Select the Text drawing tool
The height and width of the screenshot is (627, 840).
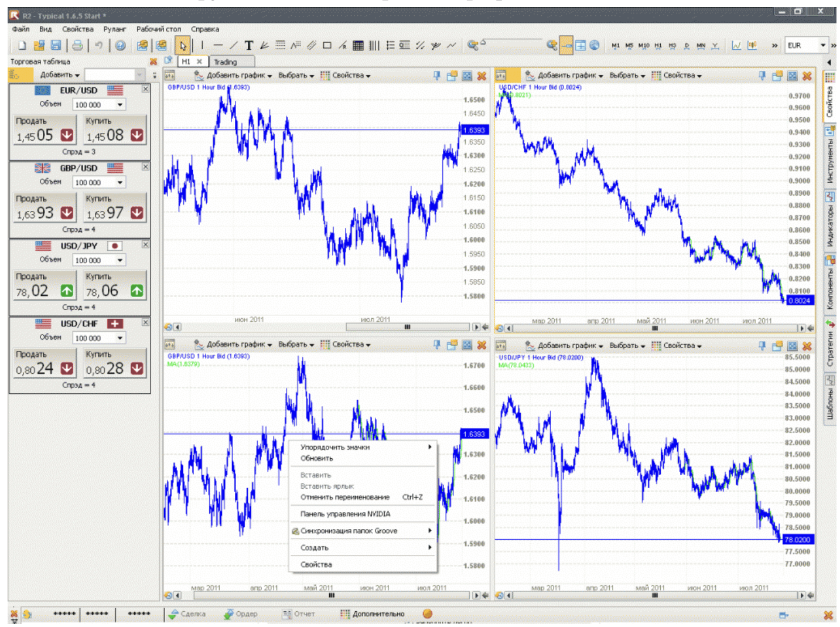(x=248, y=46)
